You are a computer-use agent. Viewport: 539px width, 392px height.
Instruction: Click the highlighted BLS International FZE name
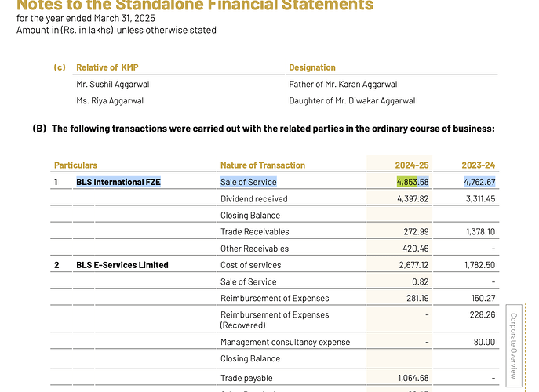(x=120, y=182)
